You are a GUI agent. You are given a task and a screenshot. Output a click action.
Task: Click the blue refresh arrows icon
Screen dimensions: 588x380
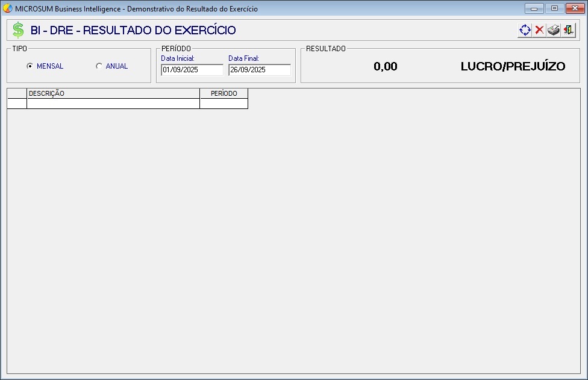pos(525,30)
